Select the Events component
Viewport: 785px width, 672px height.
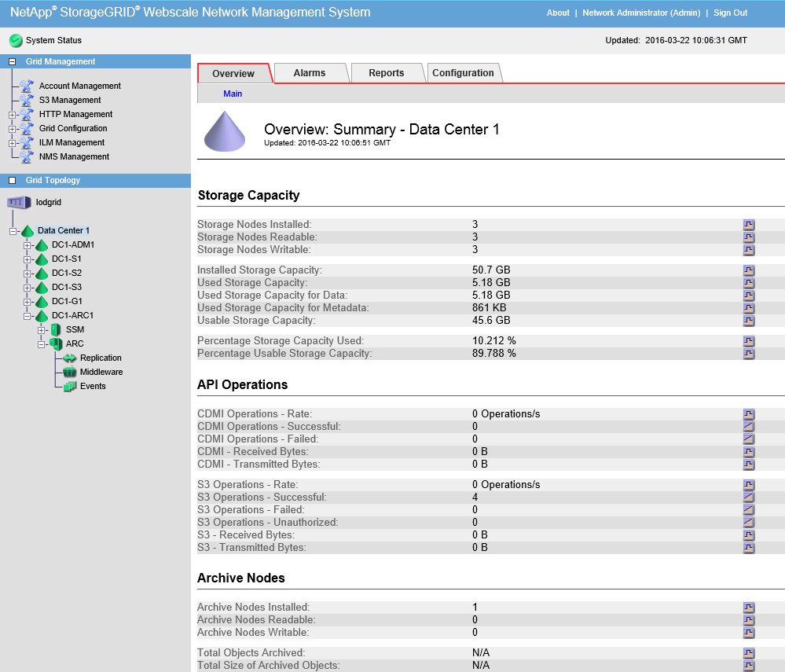tap(93, 386)
